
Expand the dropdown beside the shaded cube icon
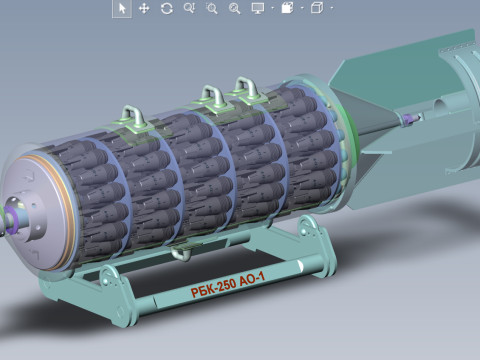click(302, 8)
